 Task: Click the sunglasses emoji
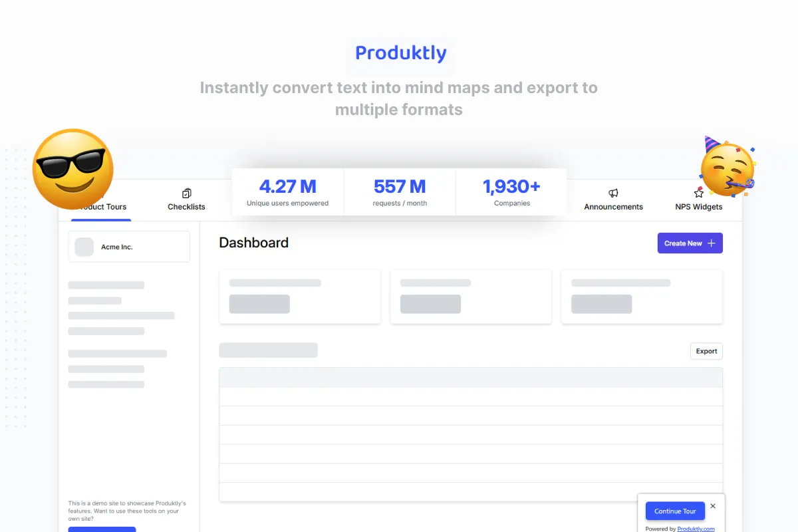(x=73, y=169)
